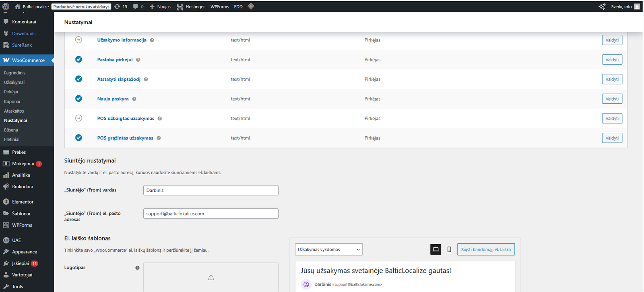Screen dimensions: 644x292
Task: Switch to mobile preview icon
Action: click(449, 249)
